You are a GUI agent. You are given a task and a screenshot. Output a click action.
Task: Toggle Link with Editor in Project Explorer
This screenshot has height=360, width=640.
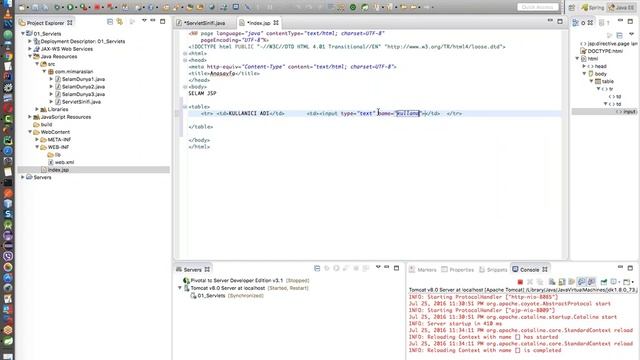120,22
